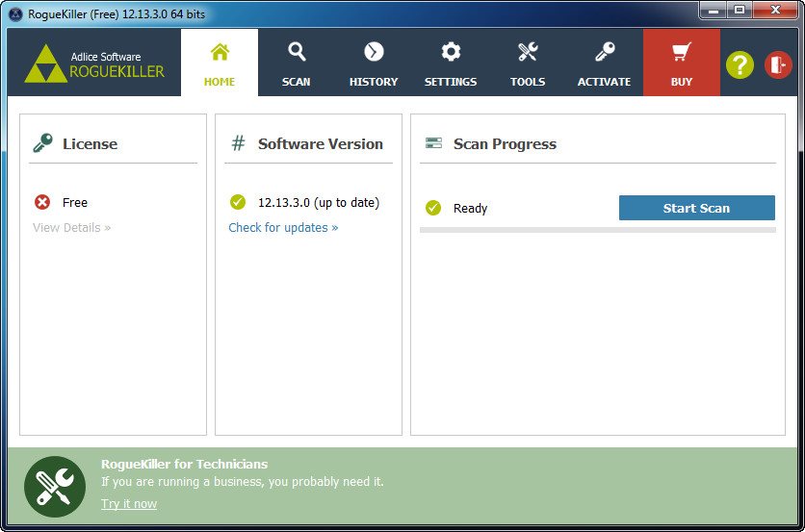Open the History tab
This screenshot has width=805, height=532.
pyautogui.click(x=374, y=63)
